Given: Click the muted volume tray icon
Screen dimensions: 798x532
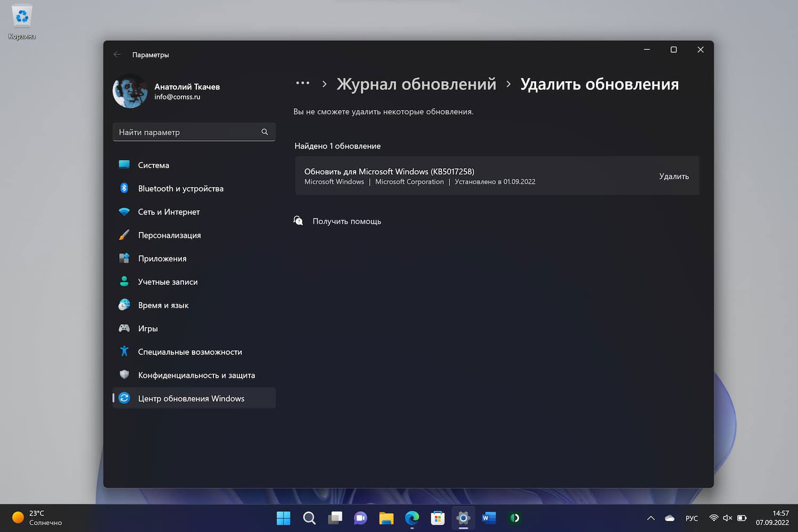Looking at the screenshot, I should tap(727, 518).
